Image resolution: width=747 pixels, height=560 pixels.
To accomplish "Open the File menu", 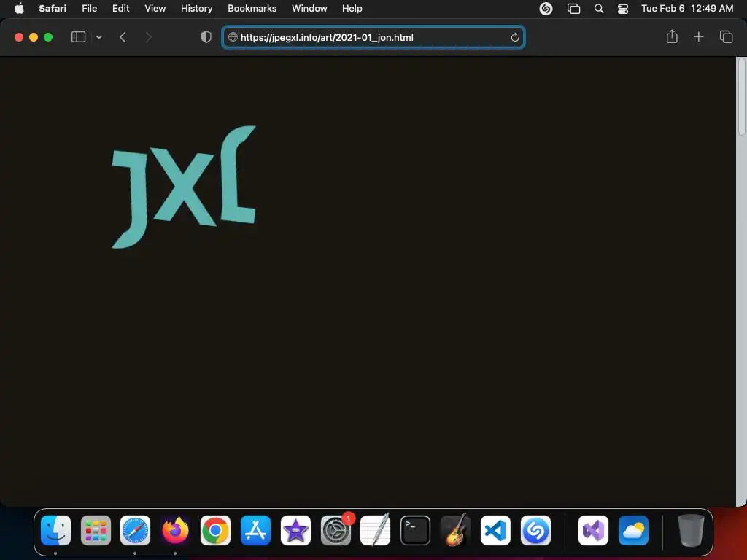I will [x=89, y=8].
